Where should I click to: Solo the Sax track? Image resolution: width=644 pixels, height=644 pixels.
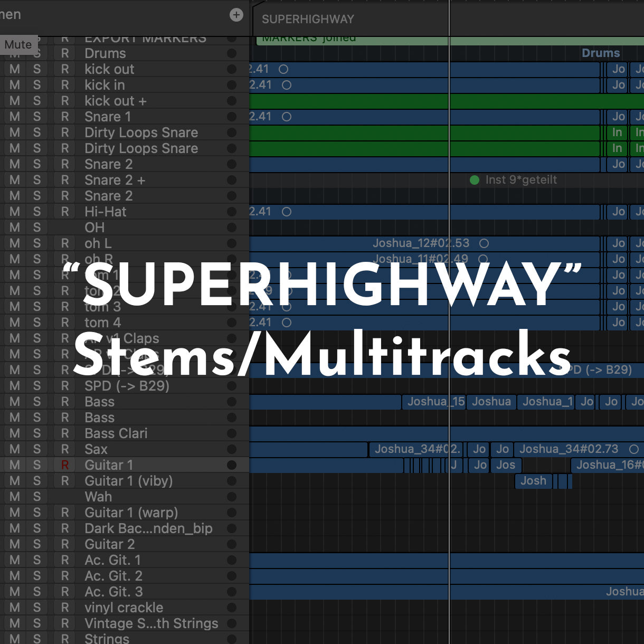(x=36, y=449)
